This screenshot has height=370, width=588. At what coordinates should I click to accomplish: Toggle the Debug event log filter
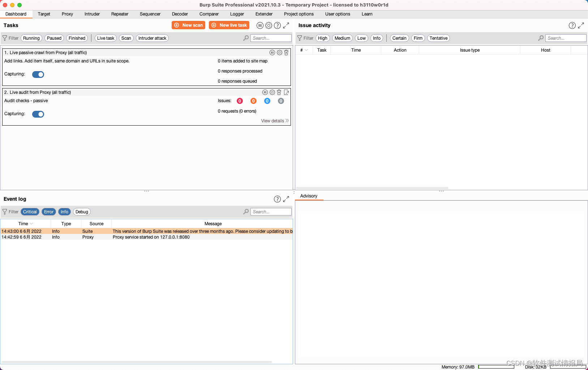point(82,212)
